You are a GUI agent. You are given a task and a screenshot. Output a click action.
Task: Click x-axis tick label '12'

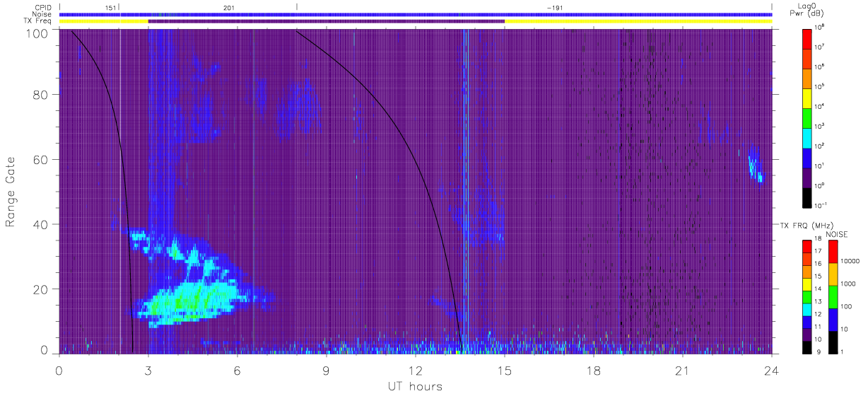pos(416,371)
